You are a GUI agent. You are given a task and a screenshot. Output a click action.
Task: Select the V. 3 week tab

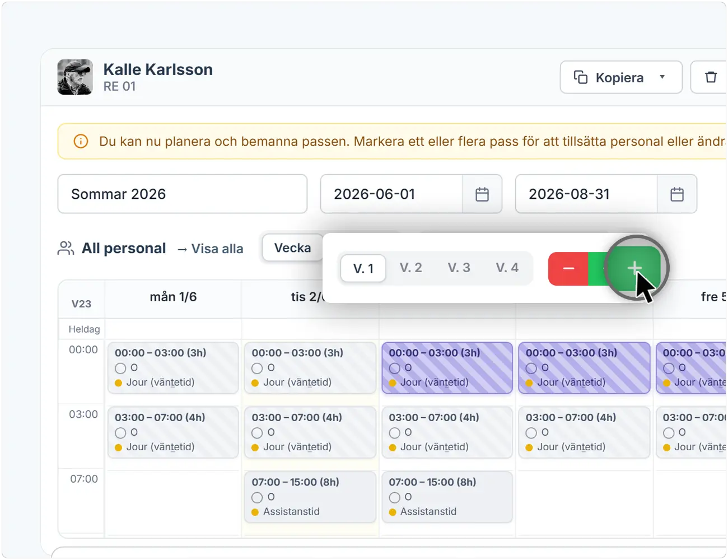tap(459, 268)
